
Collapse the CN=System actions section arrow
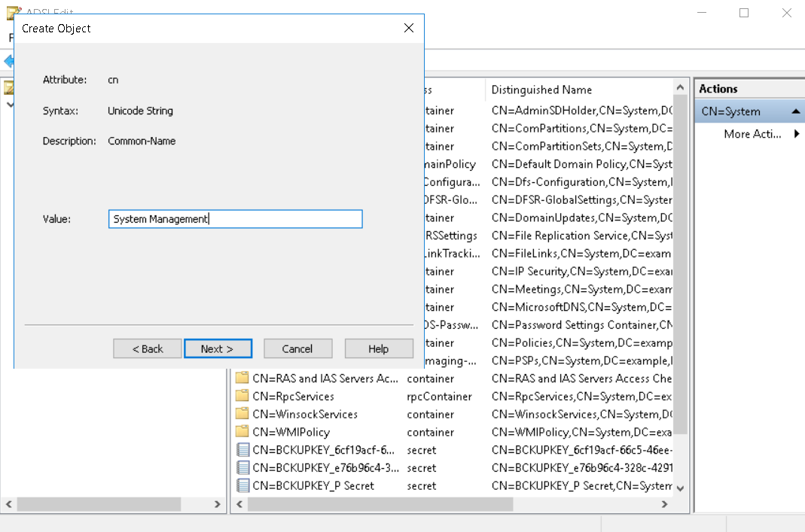pyautogui.click(x=795, y=111)
